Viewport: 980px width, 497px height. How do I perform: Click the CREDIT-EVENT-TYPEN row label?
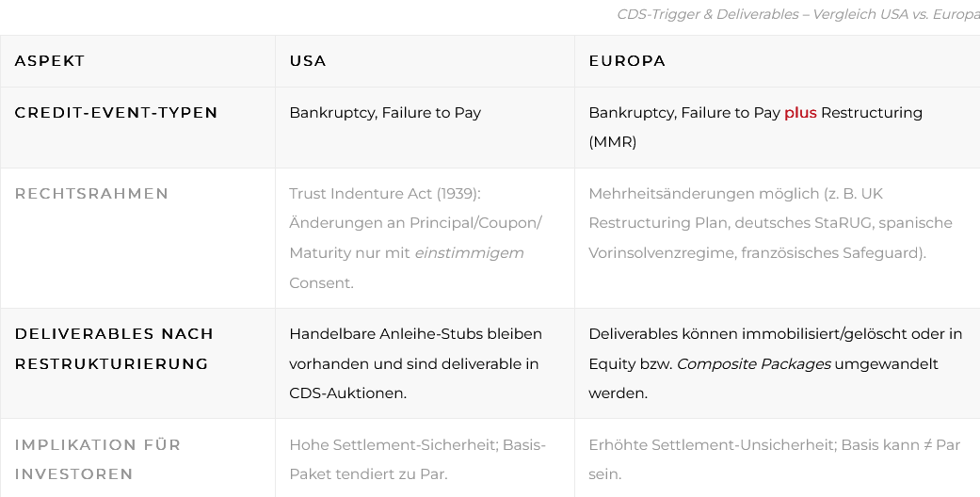pyautogui.click(x=116, y=113)
